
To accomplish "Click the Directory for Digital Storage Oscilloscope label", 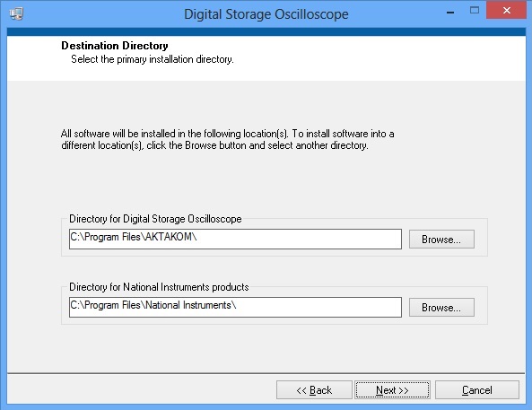I will pos(155,219).
